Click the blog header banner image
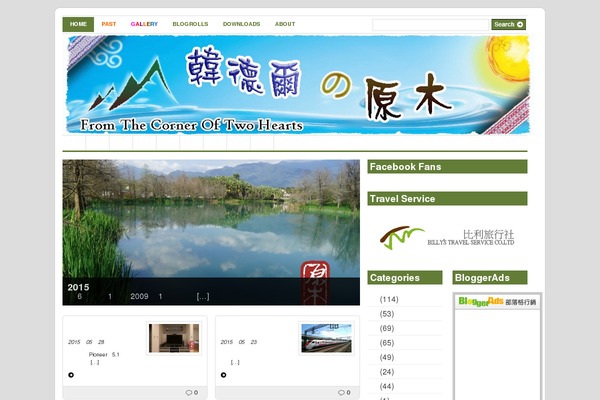 298,85
